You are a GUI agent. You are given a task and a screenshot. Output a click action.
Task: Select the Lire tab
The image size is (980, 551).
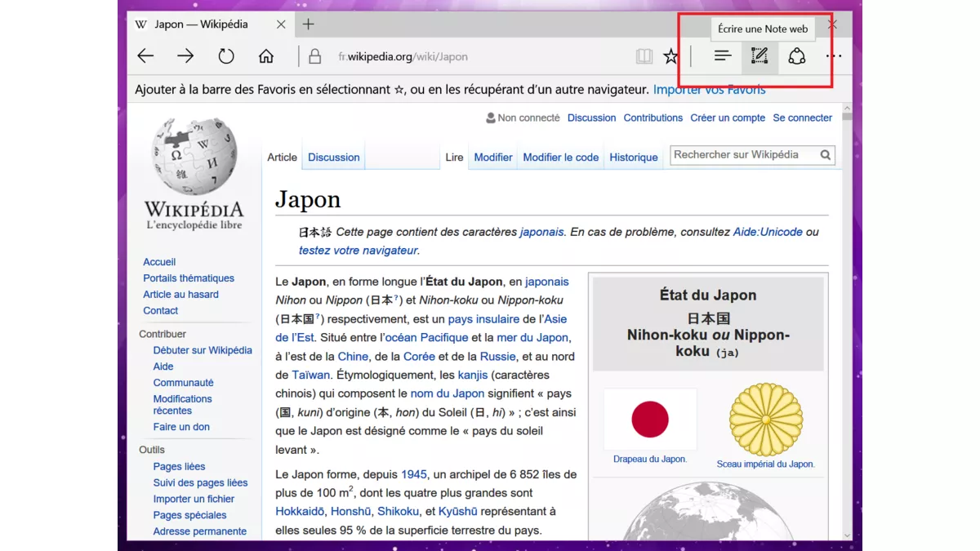click(x=455, y=158)
